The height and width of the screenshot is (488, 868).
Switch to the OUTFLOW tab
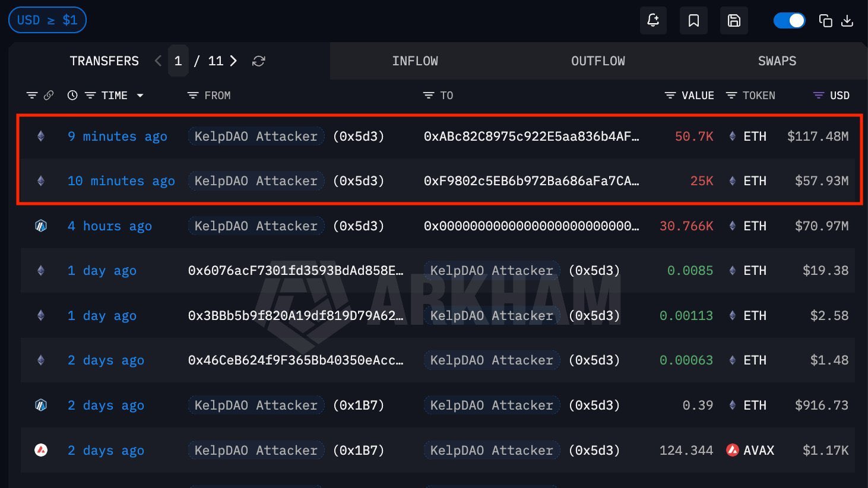point(598,61)
